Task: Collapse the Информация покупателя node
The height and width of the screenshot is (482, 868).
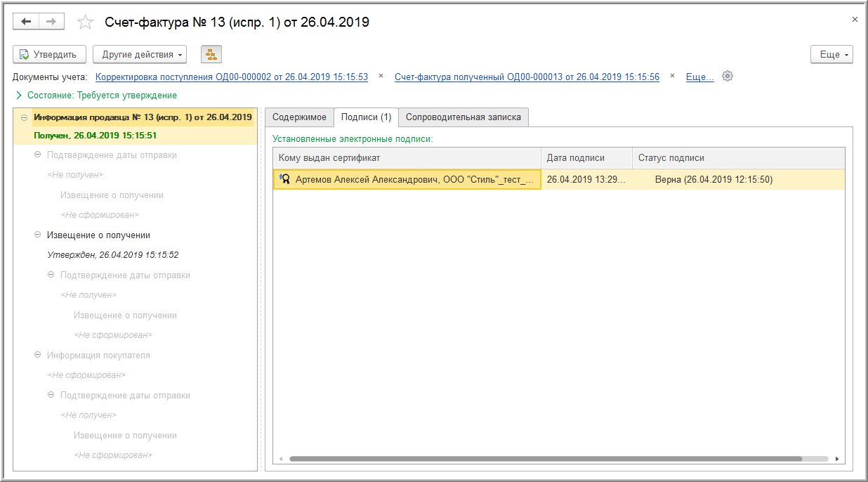Action: point(37,355)
